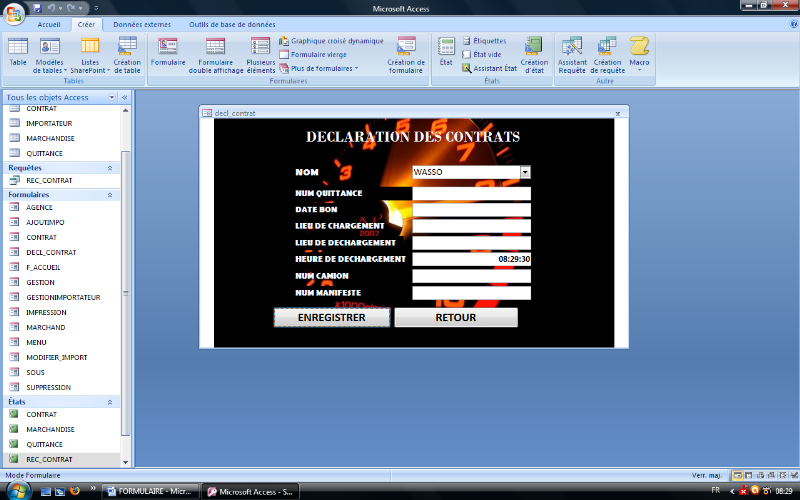Image resolution: width=800 pixels, height=500 pixels.
Task: Open the NOM combo box dropdown
Action: tap(525, 172)
